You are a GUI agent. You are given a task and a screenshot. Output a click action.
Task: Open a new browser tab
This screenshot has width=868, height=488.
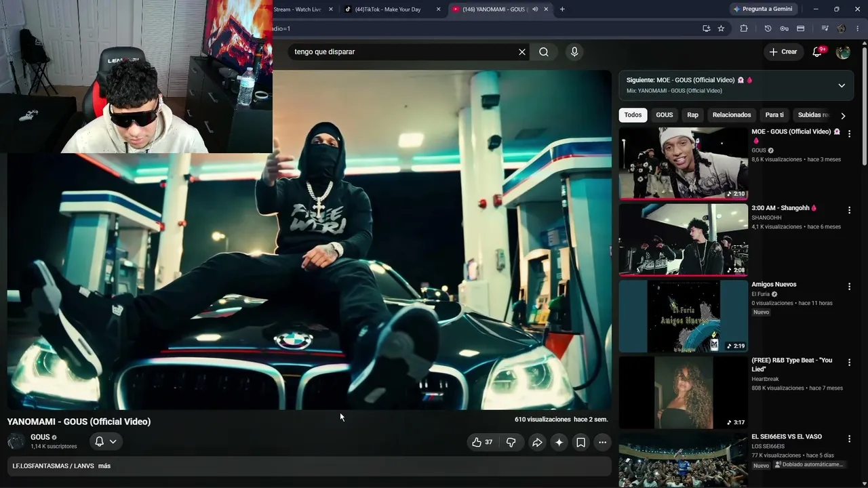(562, 9)
